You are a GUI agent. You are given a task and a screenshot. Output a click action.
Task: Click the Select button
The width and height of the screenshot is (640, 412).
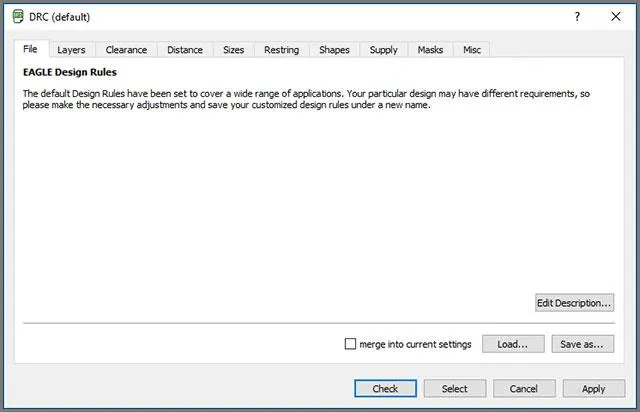click(455, 389)
